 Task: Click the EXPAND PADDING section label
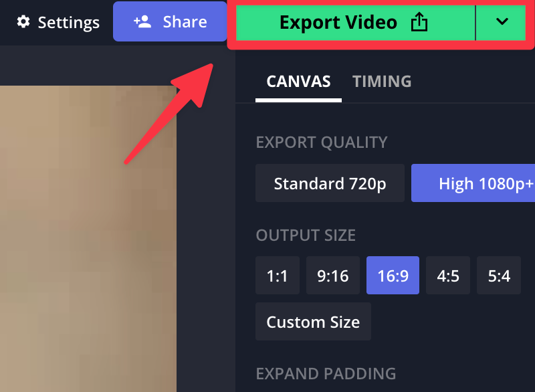coord(326,373)
